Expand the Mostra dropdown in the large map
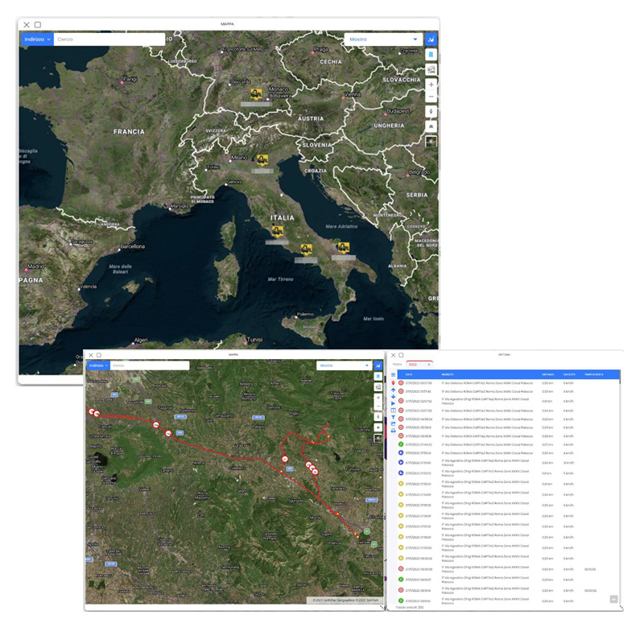The height and width of the screenshot is (644, 644). pos(384,39)
